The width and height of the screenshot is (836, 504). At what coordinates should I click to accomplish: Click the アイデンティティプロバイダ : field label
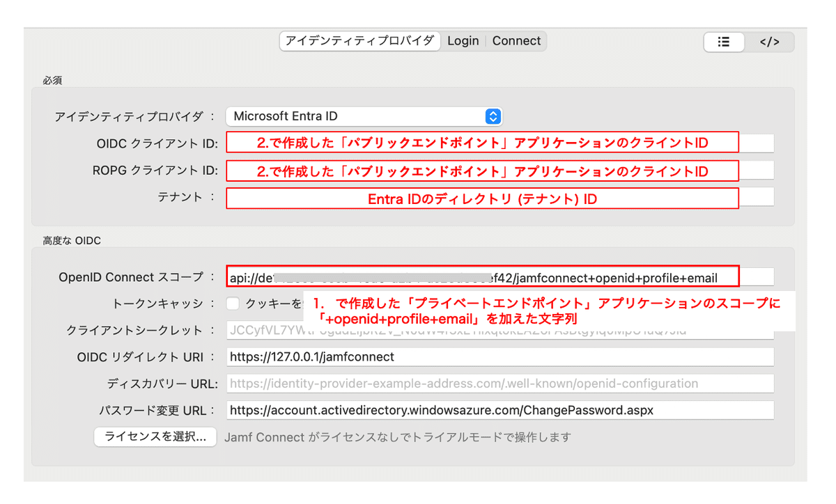click(x=136, y=116)
